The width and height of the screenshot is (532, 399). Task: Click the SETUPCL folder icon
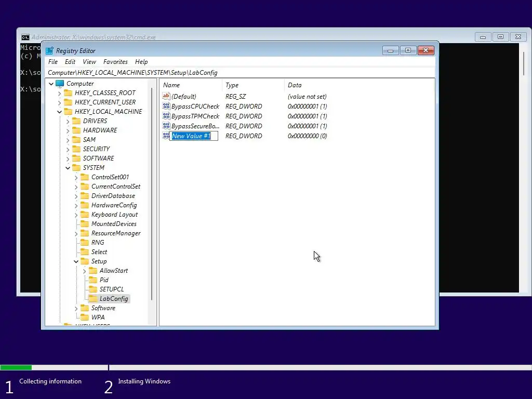pos(93,289)
